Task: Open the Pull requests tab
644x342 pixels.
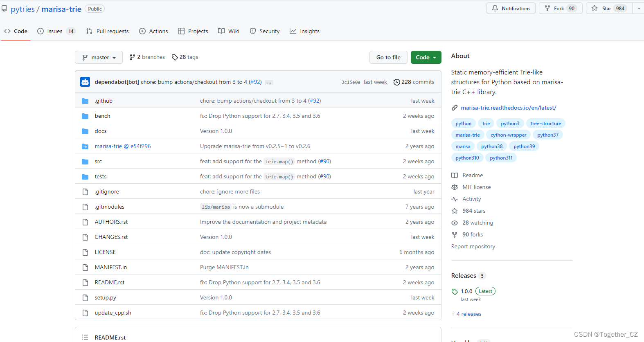Action: (107, 31)
